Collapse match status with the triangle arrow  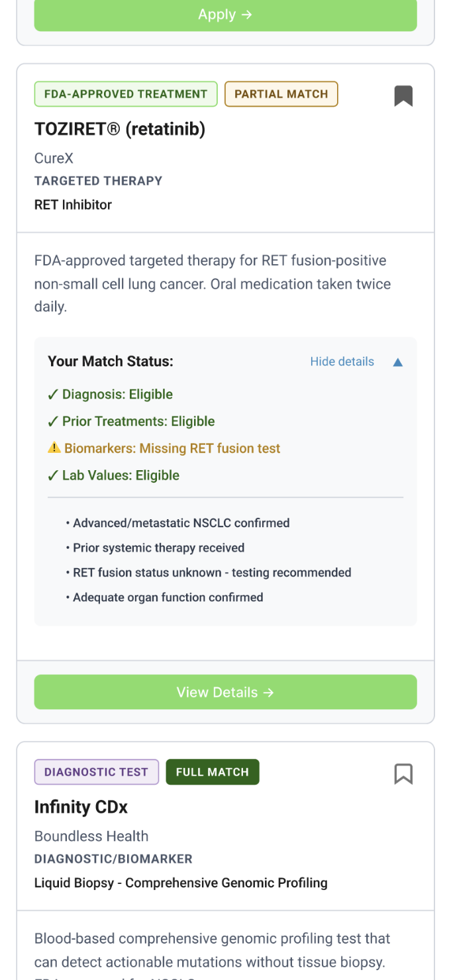pos(398,362)
